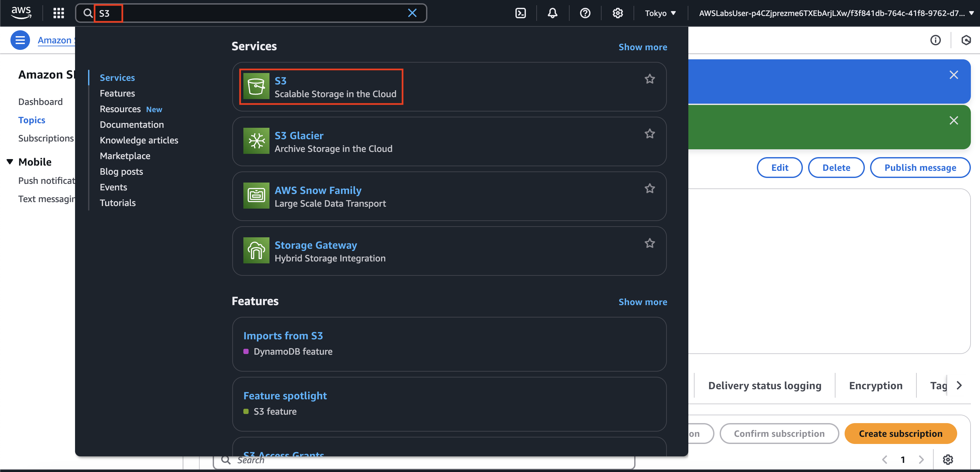This screenshot has height=472, width=980.
Task: Click the Create subscription button
Action: click(900, 434)
